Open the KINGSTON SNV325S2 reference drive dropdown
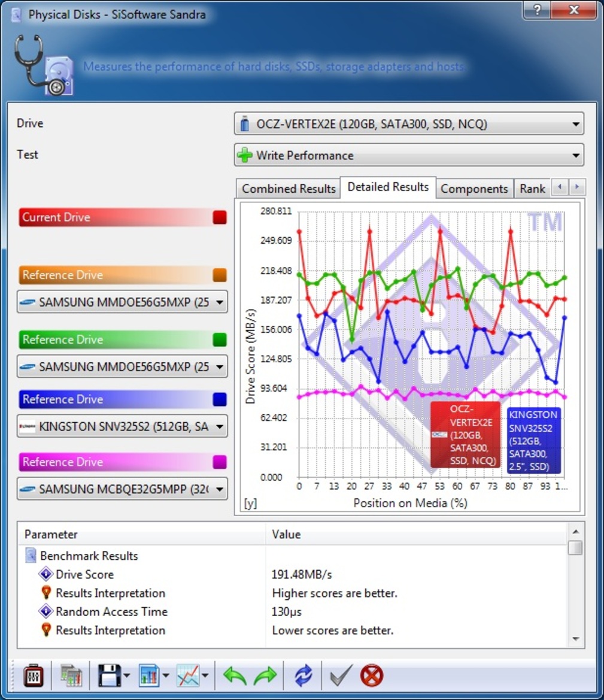 [122, 426]
